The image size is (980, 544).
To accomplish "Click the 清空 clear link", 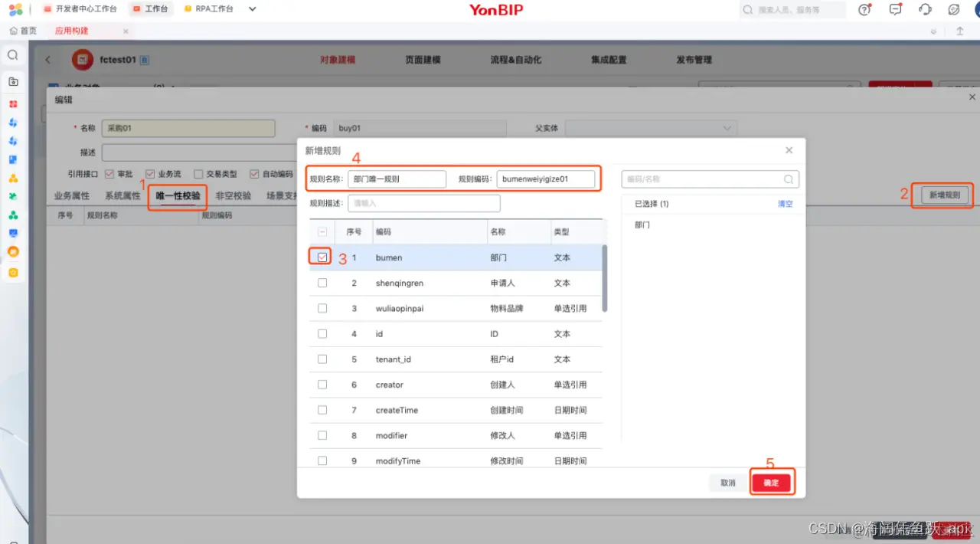I will 785,205.
